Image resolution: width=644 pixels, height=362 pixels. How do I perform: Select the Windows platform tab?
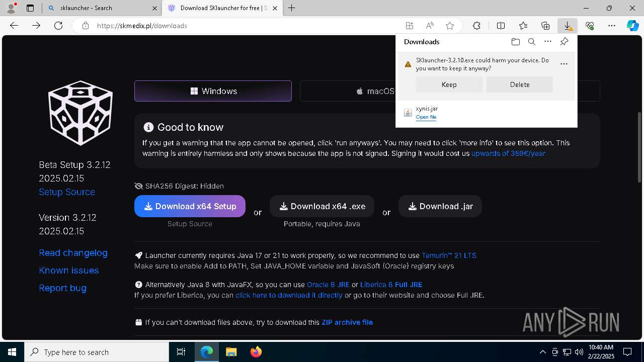[213, 91]
